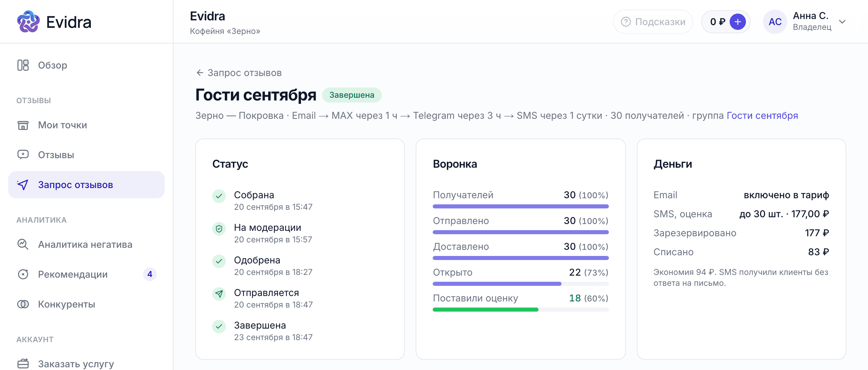
Task: Add funds with the plus button
Action: point(738,22)
